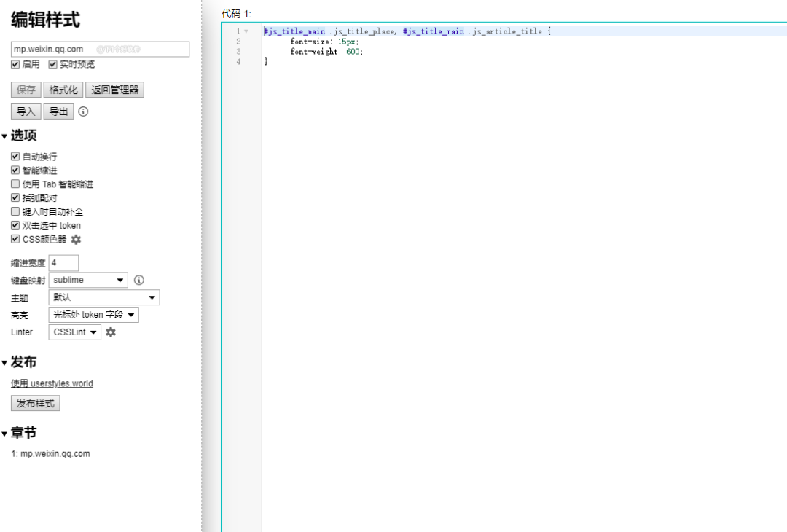
Task: Open the import/export info icon
Action: coord(83,112)
